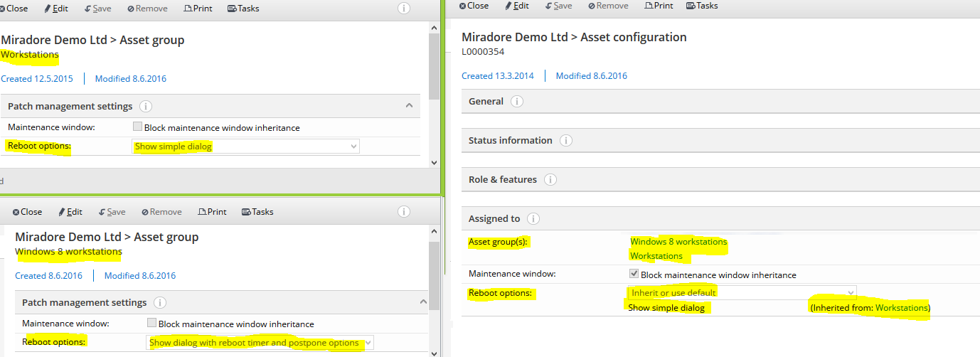Click Edit in Asset configuration panel
Viewport: 980px width, 357px height.
pyautogui.click(x=517, y=6)
